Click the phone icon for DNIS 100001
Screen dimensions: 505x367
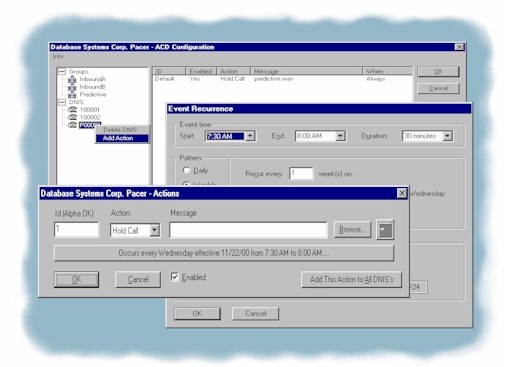[72, 109]
